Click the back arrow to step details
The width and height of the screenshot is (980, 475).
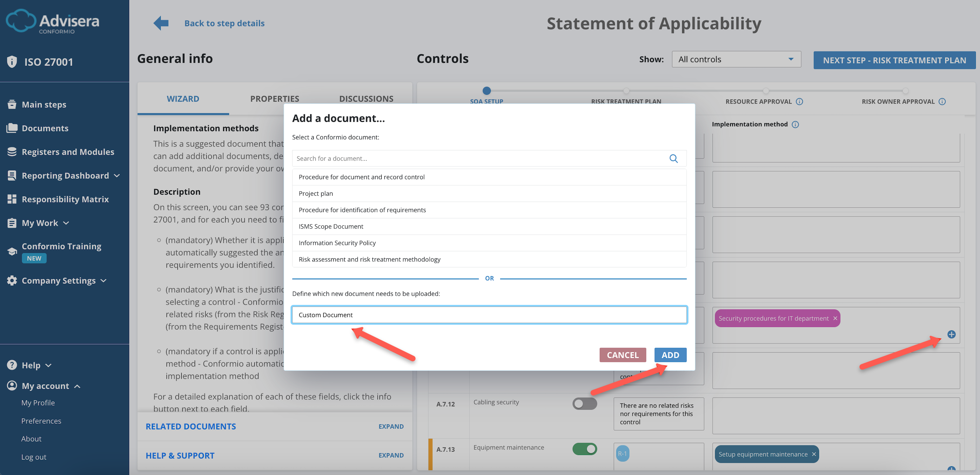pos(161,23)
